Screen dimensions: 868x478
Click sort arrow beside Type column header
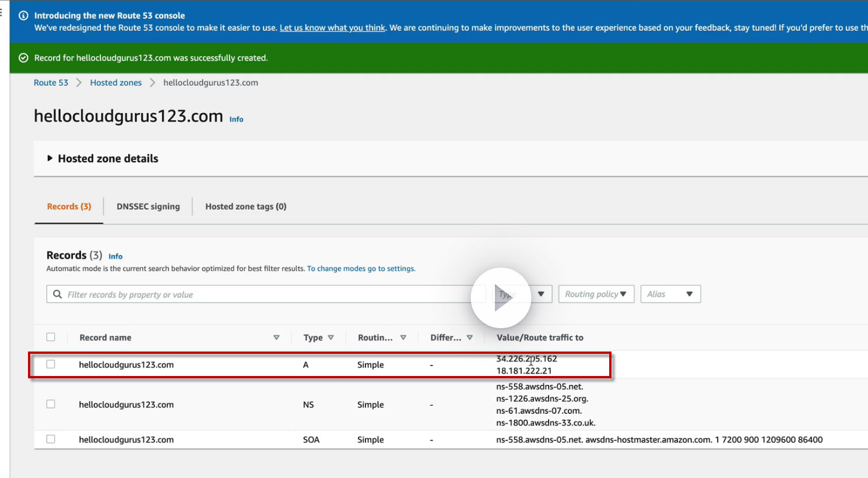tap(331, 338)
